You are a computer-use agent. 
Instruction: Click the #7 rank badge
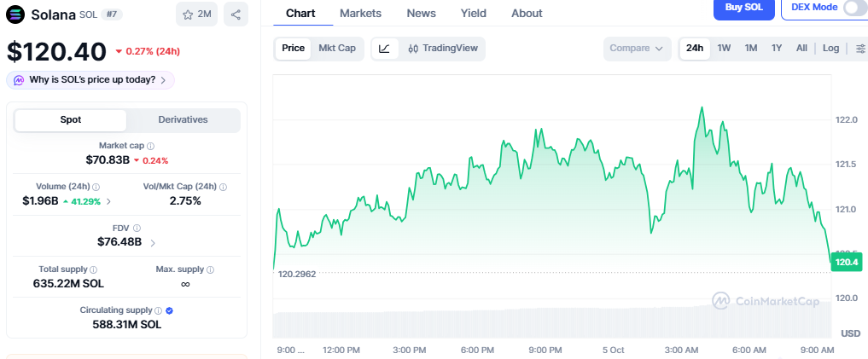pos(111,15)
